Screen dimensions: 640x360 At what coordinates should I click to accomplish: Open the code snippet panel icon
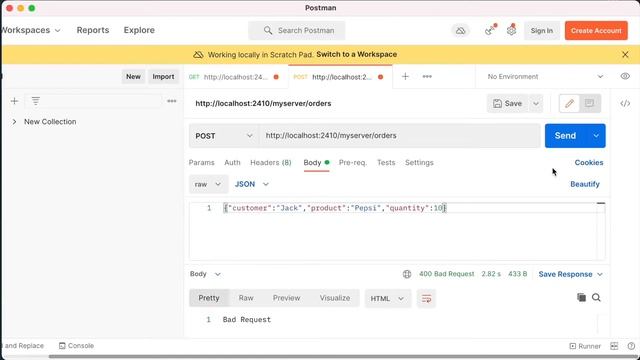point(625,103)
